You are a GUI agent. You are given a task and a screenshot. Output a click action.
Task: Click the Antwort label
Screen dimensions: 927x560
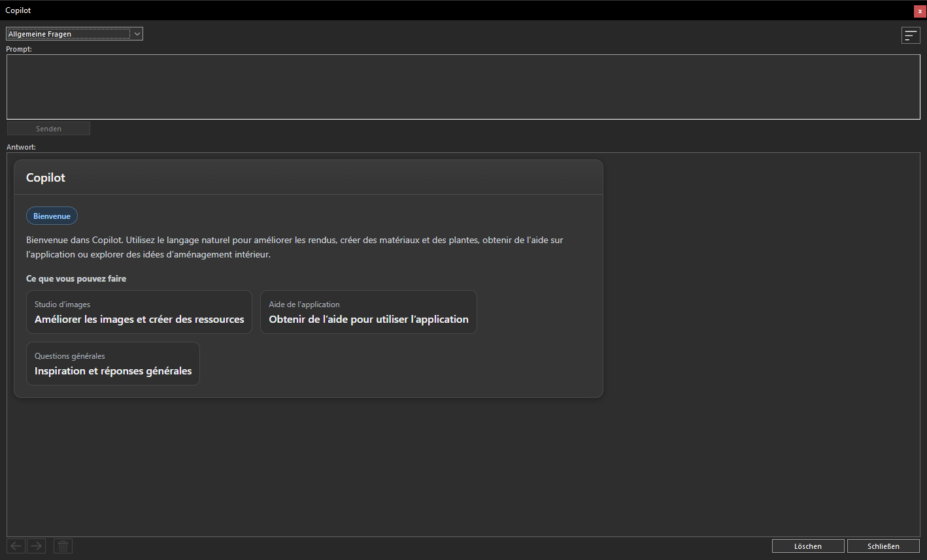(21, 147)
